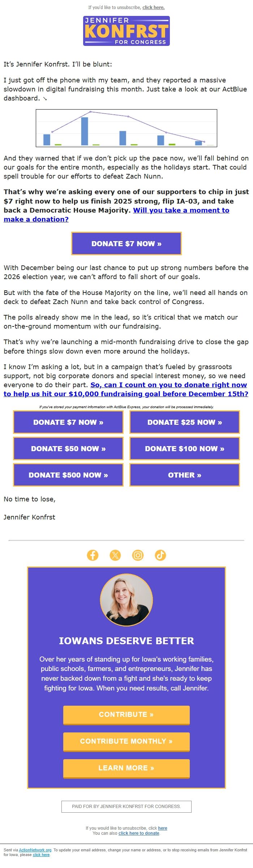
Task: Click the ActBlue fundraising dashboard chart
Action: [x=126, y=128]
